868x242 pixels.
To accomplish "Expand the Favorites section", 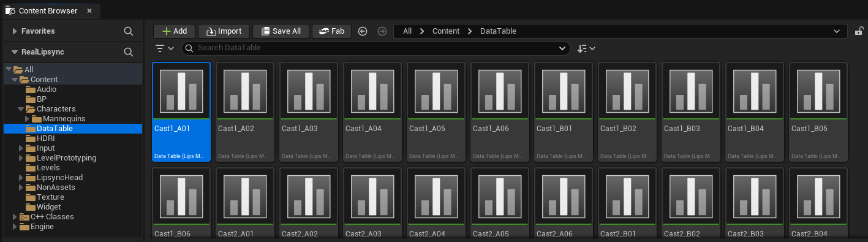I will click(15, 31).
